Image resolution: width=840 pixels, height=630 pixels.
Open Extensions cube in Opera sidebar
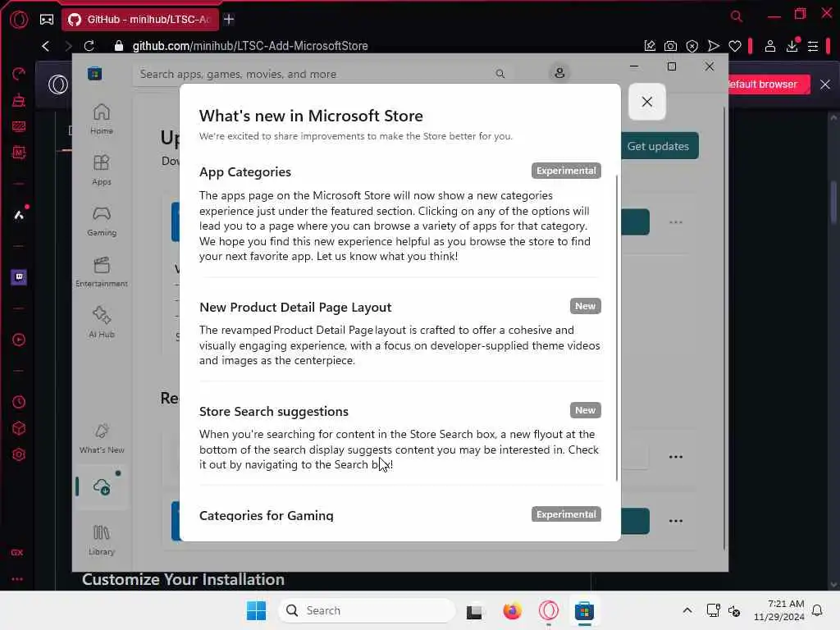click(x=19, y=428)
